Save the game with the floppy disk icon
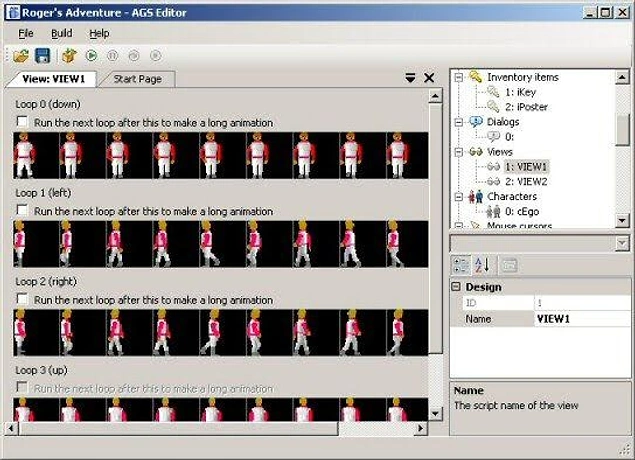Viewport: 635px width, 460px height. pyautogui.click(x=43, y=55)
